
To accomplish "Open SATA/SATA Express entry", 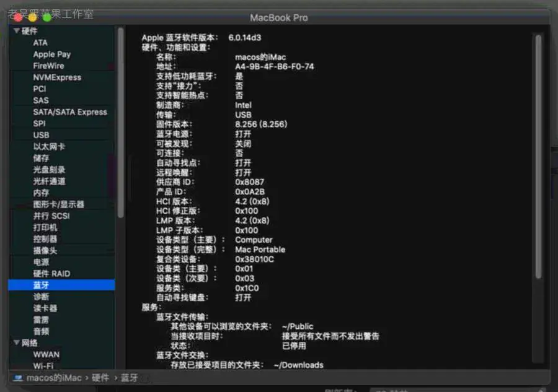I will 70,112.
